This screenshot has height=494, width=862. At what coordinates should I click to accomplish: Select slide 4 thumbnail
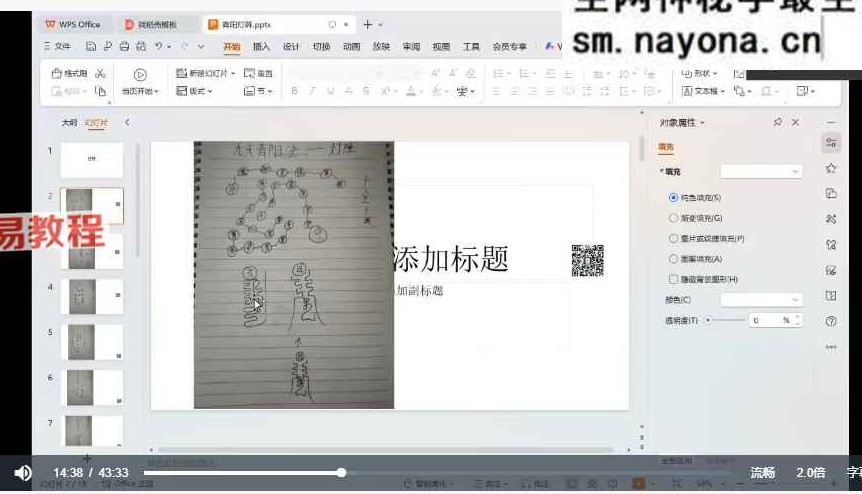click(x=91, y=297)
